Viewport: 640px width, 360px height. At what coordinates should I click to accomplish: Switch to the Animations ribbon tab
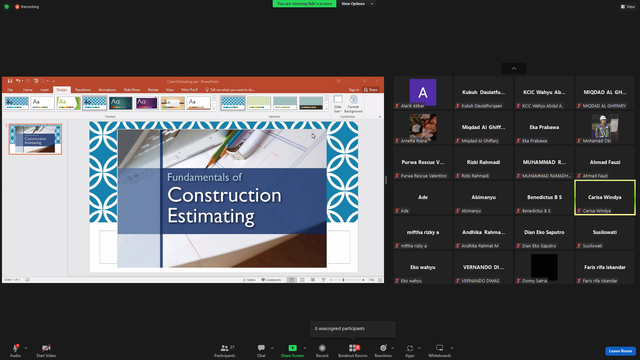pyautogui.click(x=107, y=90)
